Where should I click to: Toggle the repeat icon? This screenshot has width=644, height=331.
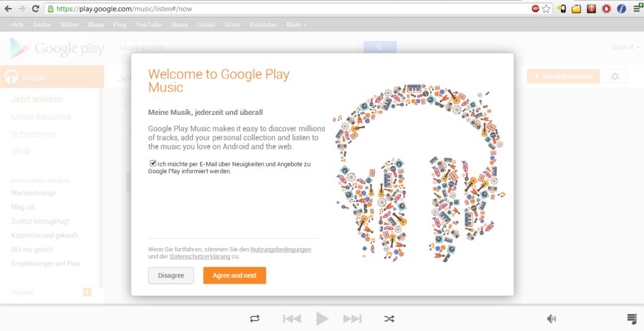click(255, 318)
